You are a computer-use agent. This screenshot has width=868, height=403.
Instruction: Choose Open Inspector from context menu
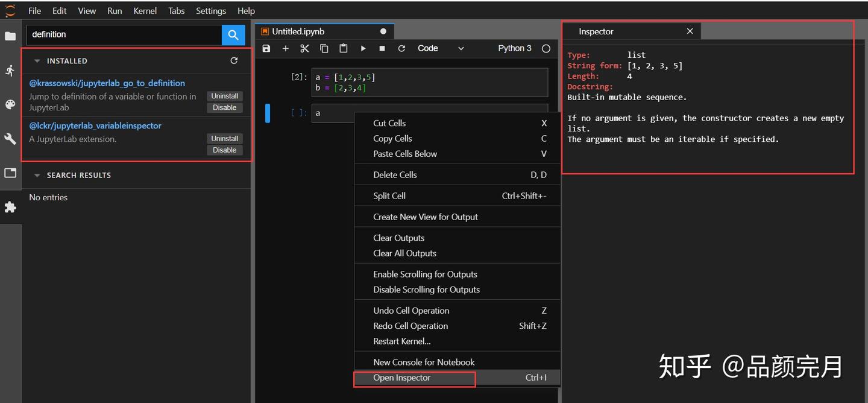pyautogui.click(x=402, y=378)
